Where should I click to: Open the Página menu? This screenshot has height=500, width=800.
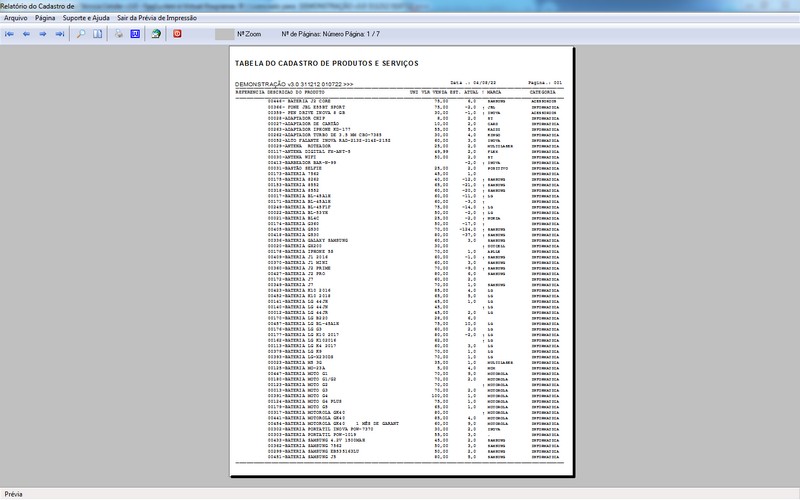point(45,18)
